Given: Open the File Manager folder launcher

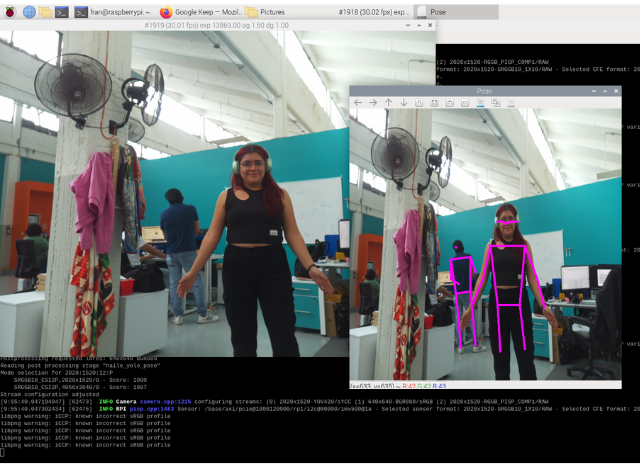Looking at the screenshot, I should click(45, 12).
